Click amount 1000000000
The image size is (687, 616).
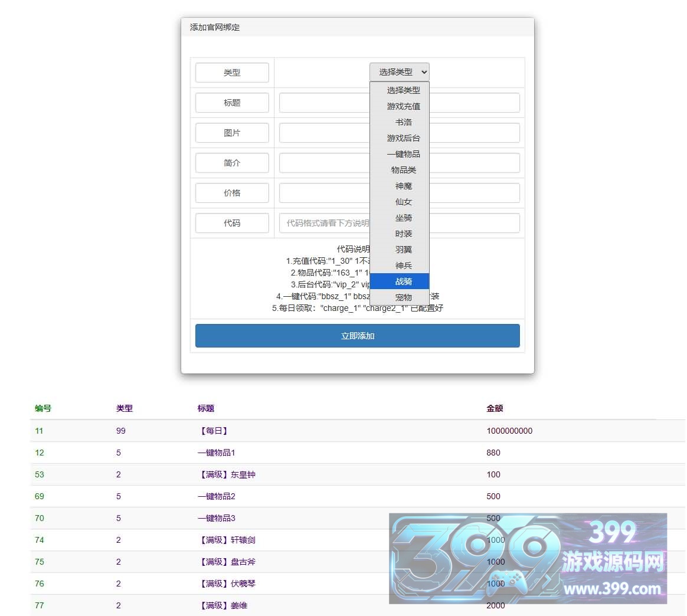509,431
